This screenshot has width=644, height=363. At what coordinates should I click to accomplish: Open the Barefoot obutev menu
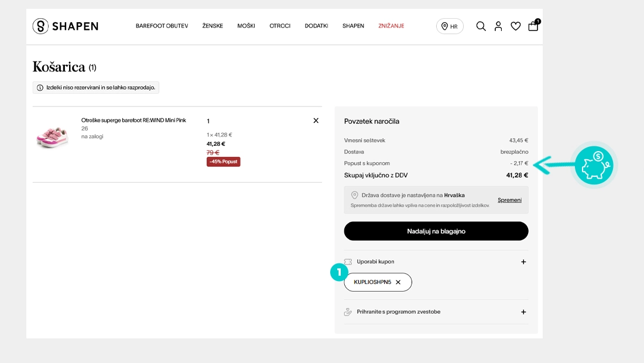[x=162, y=26]
